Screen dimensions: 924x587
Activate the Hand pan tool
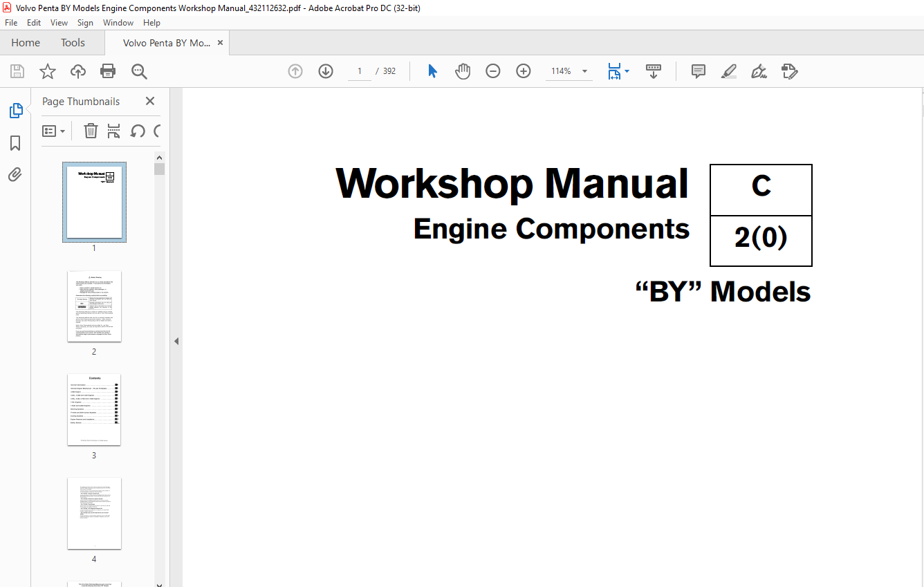point(463,71)
